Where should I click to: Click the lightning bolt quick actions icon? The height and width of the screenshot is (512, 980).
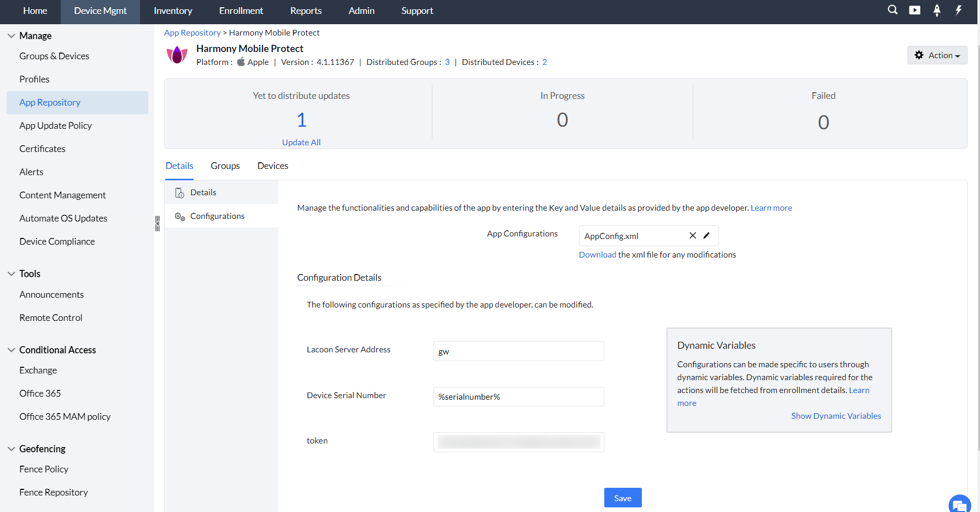click(x=958, y=10)
